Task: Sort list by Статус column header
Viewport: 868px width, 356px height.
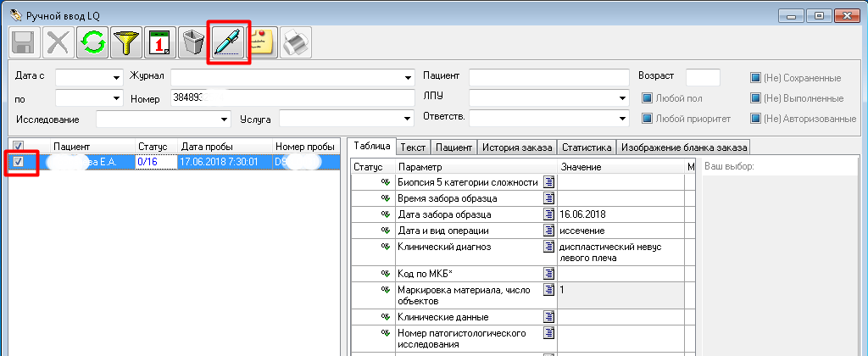Action: coord(156,147)
